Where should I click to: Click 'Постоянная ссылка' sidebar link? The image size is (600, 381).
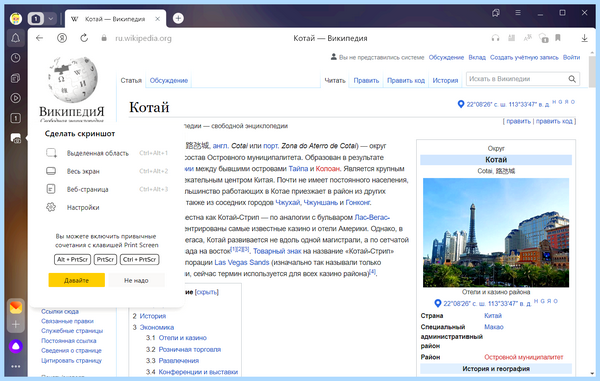[x=68, y=340]
